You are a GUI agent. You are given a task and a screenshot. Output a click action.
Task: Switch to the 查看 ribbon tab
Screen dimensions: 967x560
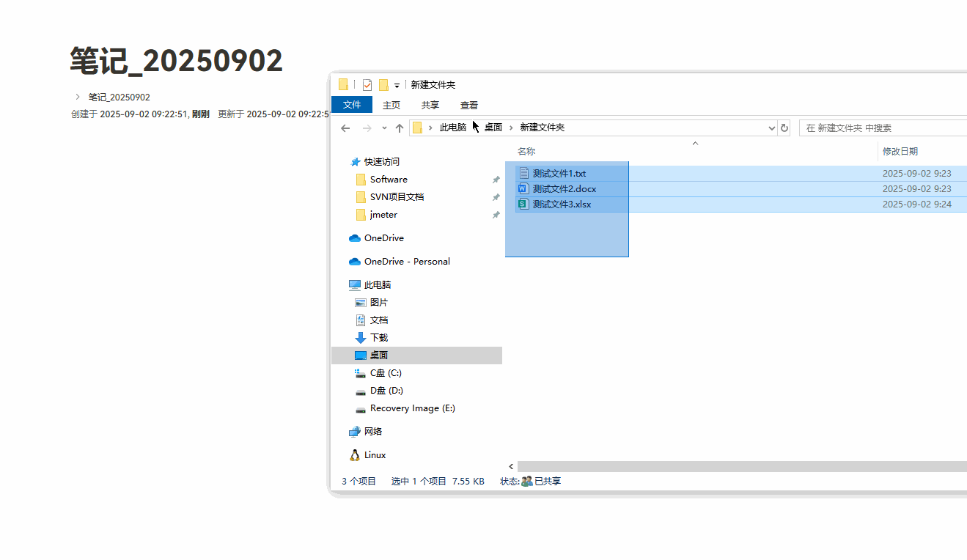[468, 104]
